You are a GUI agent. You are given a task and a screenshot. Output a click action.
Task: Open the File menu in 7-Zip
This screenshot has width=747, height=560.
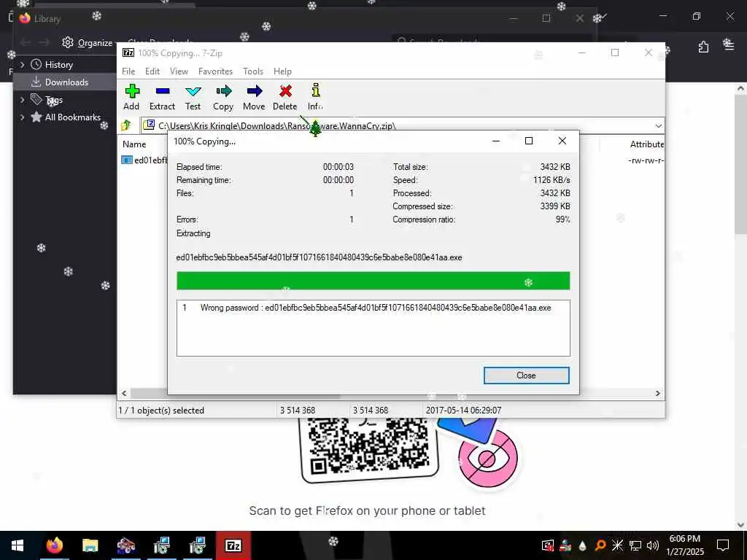click(128, 71)
